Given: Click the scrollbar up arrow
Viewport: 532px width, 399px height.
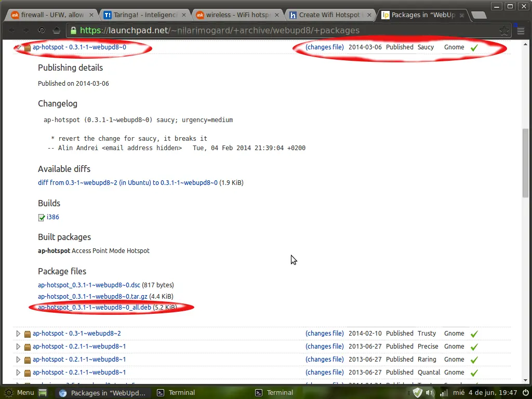Looking at the screenshot, I should [x=526, y=44].
